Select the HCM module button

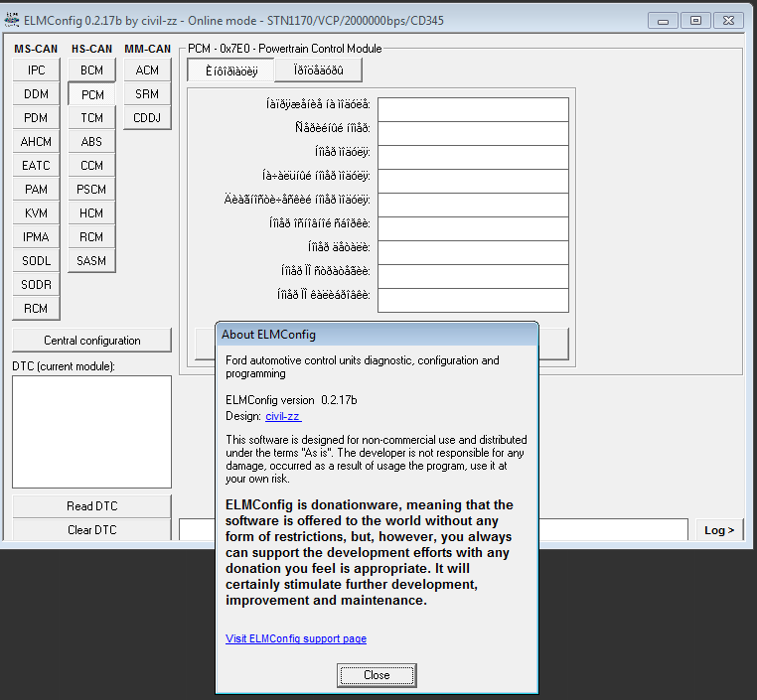click(91, 212)
